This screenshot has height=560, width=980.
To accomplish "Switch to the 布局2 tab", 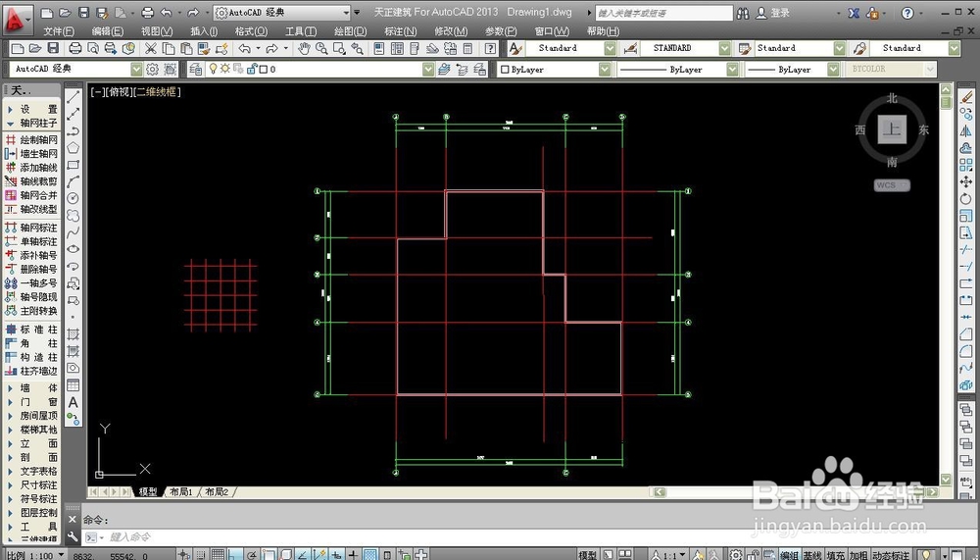I will pos(217,491).
